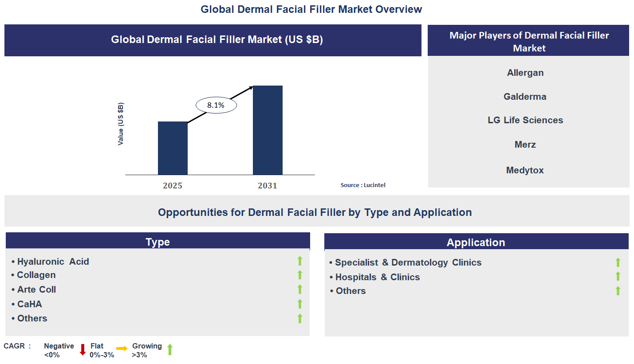Click the green Growing arrow in the CAGR legend
The width and height of the screenshot is (634, 364).
[x=169, y=350]
